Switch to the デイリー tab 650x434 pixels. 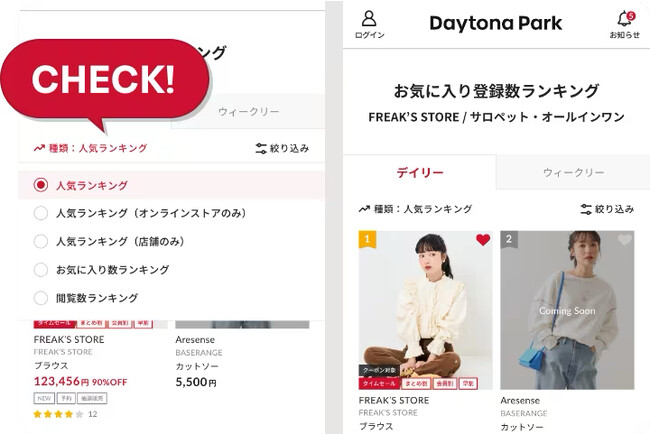coord(420,172)
